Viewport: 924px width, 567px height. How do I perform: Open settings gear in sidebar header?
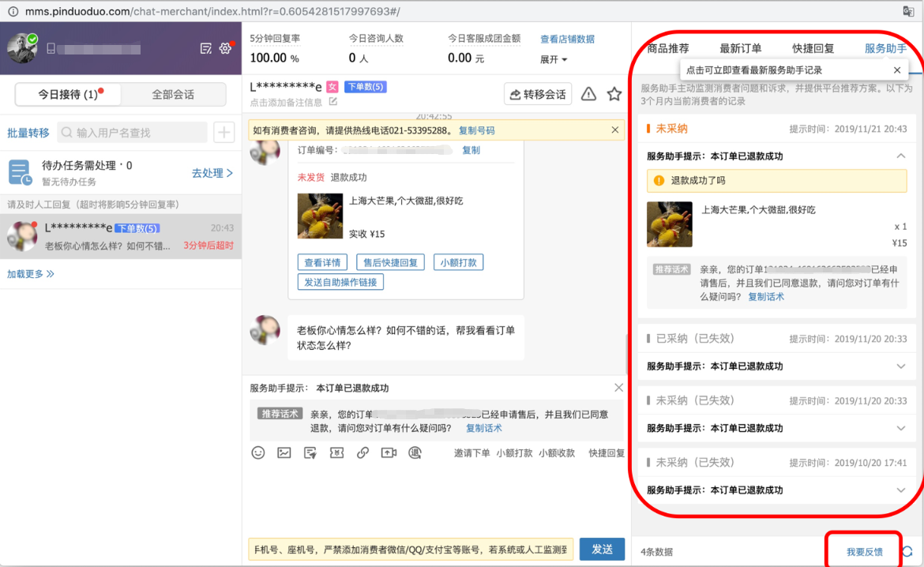pyautogui.click(x=226, y=48)
